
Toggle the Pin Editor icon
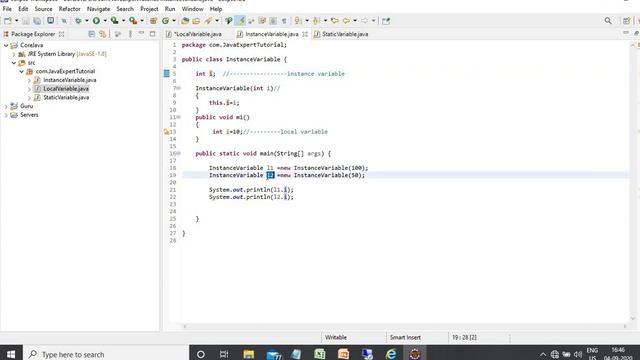point(386,21)
